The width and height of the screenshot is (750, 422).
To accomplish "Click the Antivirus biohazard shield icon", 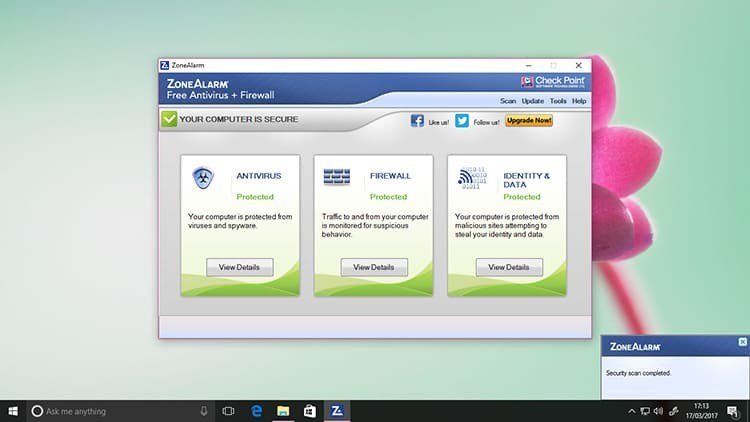I will click(x=203, y=178).
